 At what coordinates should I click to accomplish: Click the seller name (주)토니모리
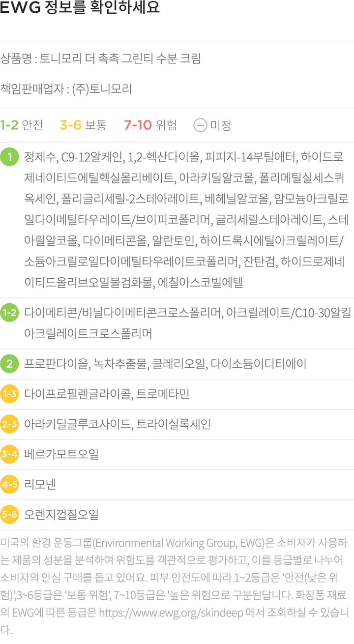click(102, 89)
